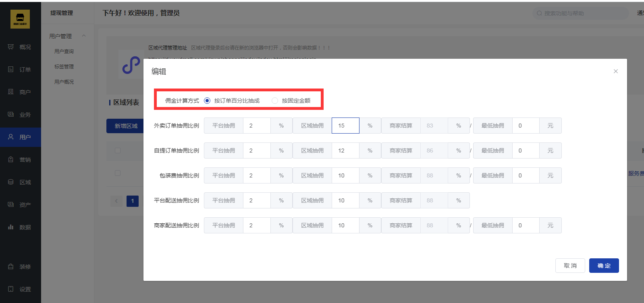The width and height of the screenshot is (644, 303).
Task: Open the 业务 business sidebar icon
Action: [x=11, y=115]
